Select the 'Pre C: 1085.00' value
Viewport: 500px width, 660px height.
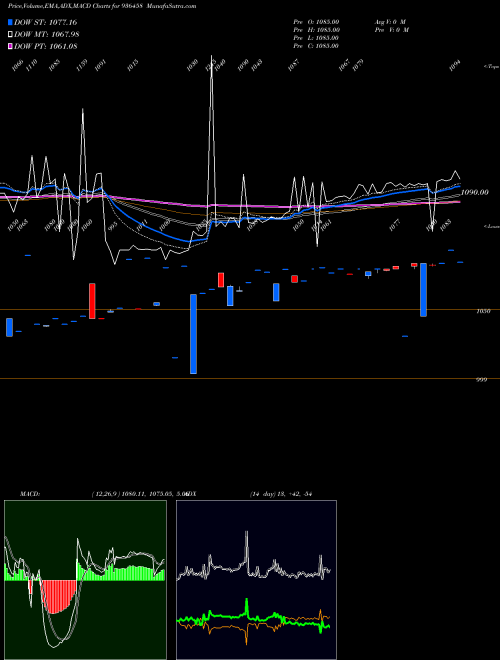pyautogui.click(x=316, y=46)
